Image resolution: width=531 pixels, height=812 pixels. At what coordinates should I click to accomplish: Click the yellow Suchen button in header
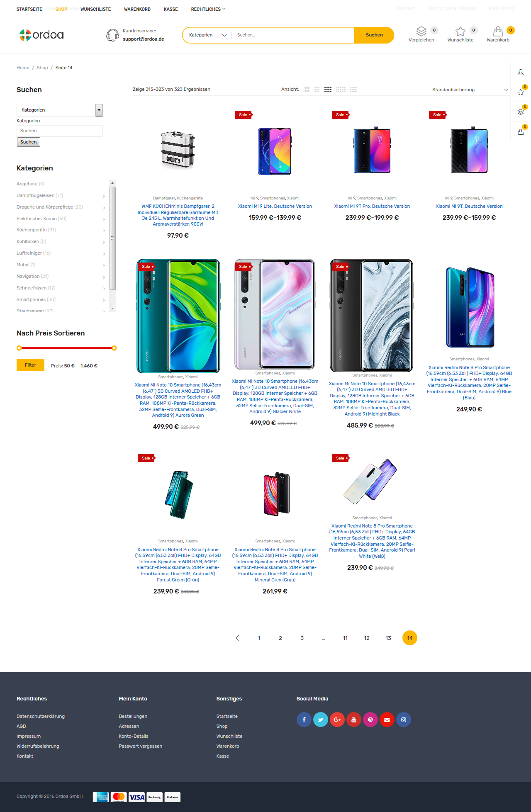(374, 35)
